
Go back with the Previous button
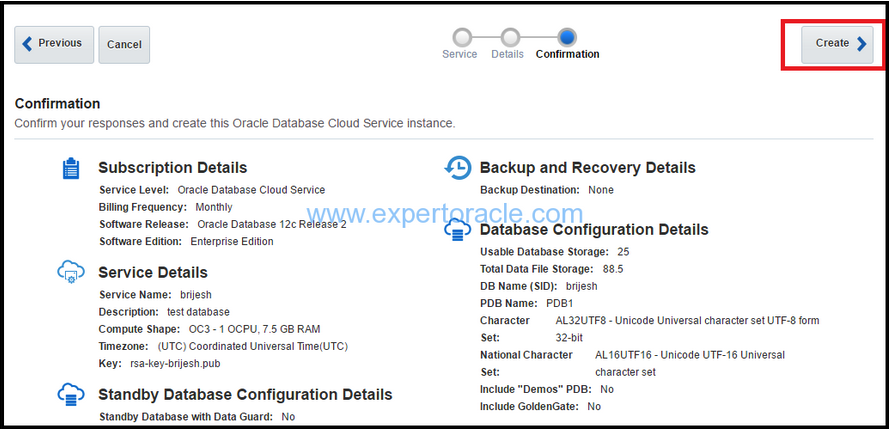[x=54, y=44]
